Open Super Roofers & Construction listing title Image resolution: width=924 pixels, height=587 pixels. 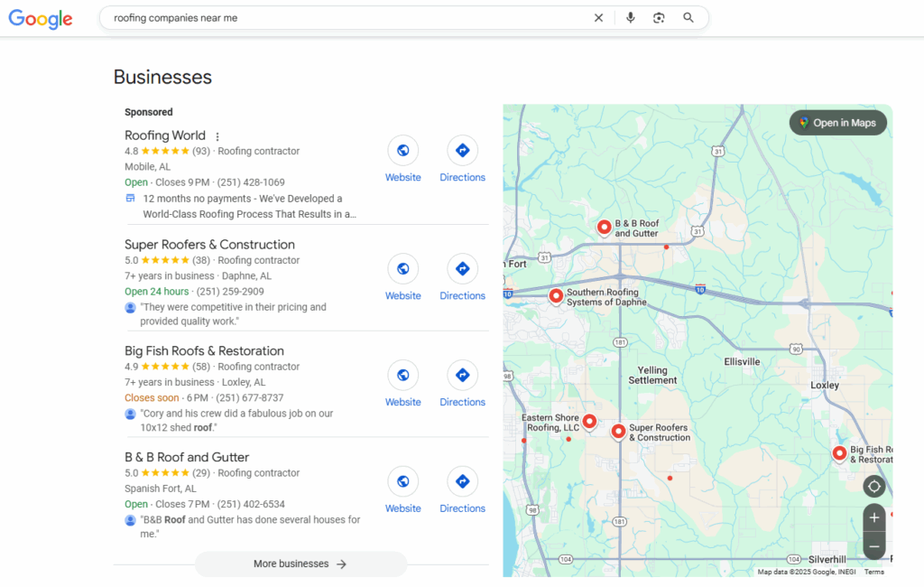click(209, 244)
